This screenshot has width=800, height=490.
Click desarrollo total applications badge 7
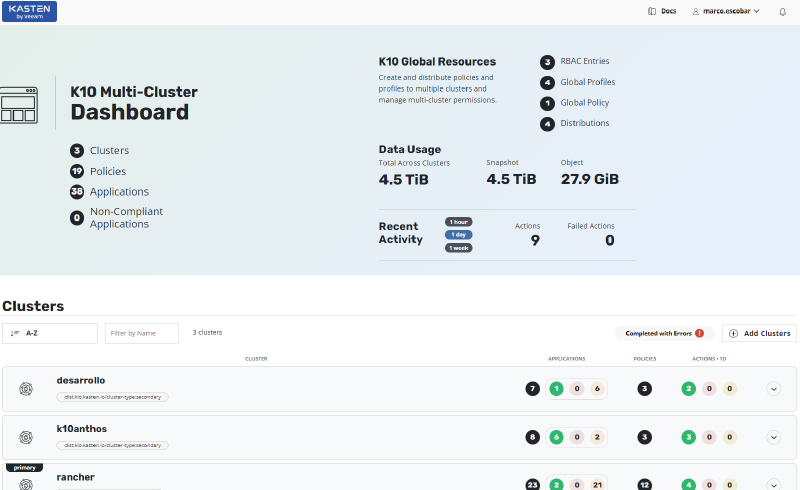click(x=532, y=389)
